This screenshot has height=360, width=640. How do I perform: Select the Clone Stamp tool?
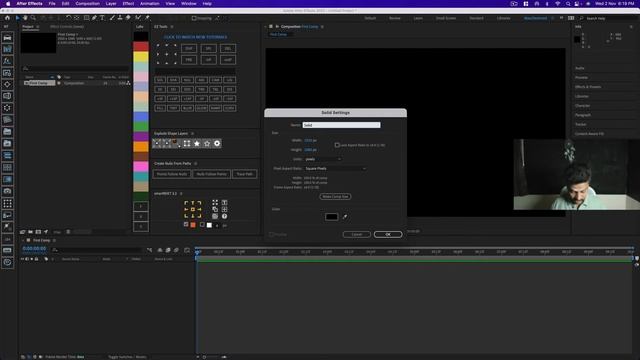(120, 18)
